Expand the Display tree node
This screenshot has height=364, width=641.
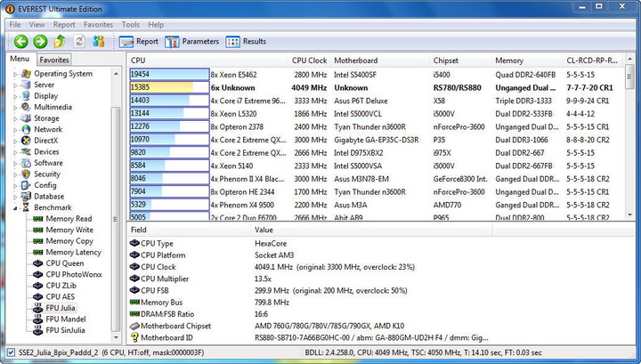point(15,96)
